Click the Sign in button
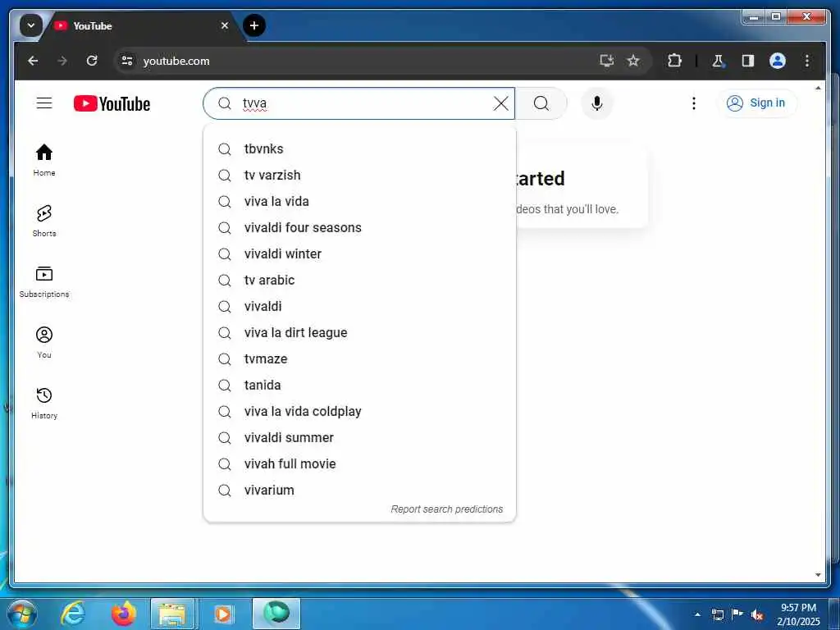This screenshot has height=630, width=840. [x=756, y=103]
